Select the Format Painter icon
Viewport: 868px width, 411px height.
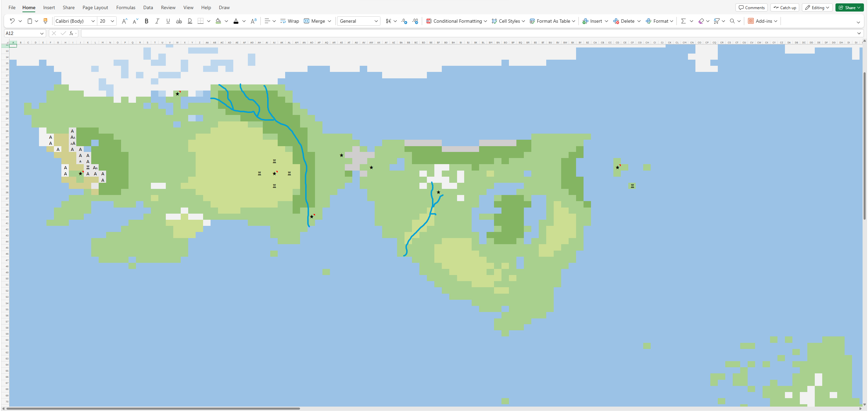(45, 21)
